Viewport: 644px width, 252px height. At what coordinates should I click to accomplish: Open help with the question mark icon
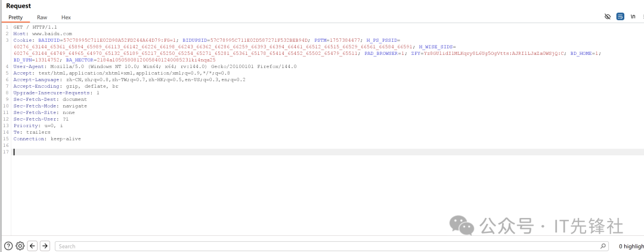[x=8, y=246]
